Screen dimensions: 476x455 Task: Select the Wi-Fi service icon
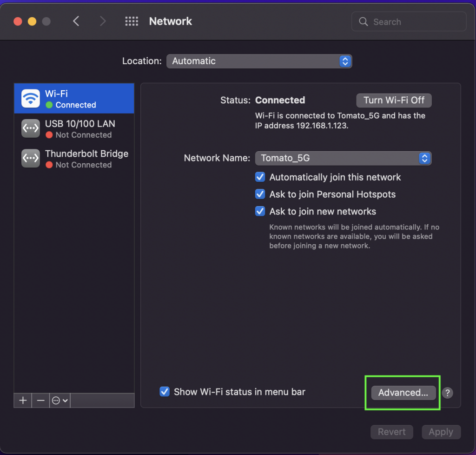pos(31,99)
